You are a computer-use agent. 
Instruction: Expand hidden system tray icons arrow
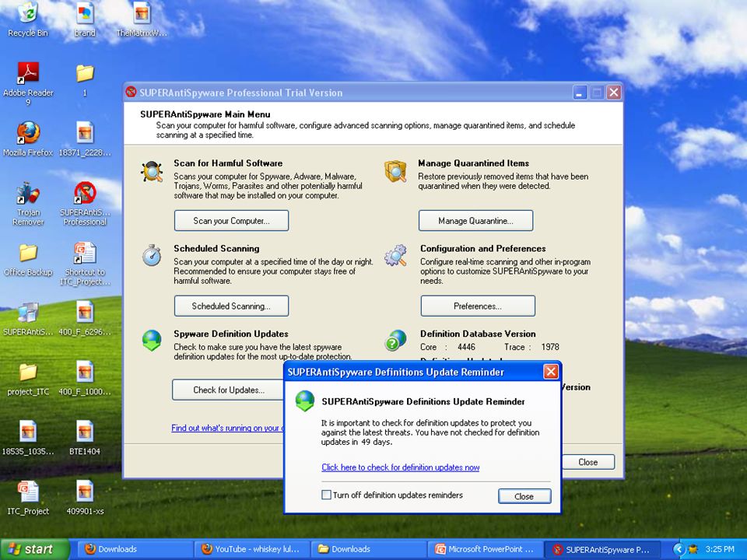point(678,550)
